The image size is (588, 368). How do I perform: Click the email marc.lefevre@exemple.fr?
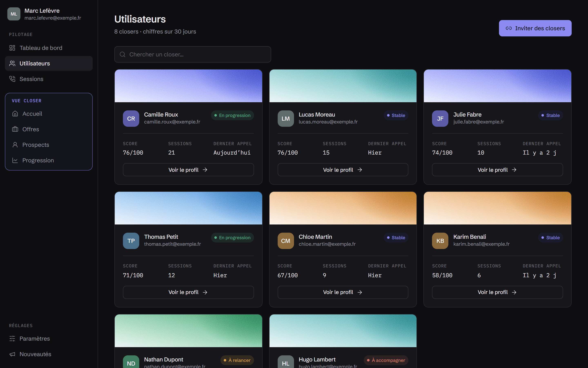(x=53, y=18)
